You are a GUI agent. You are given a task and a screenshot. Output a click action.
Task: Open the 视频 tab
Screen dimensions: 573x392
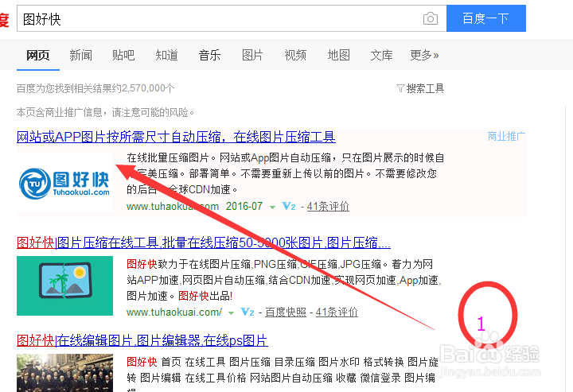[295, 55]
